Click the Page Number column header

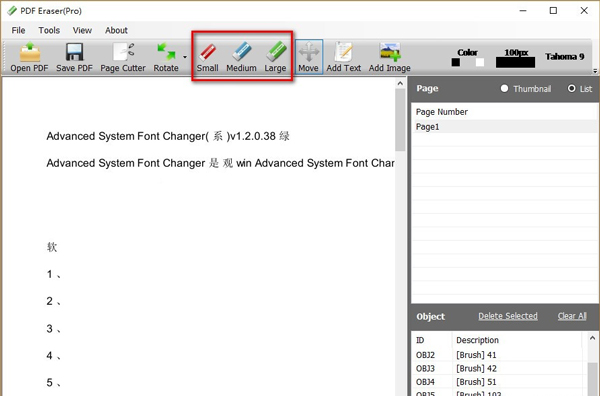(x=442, y=112)
